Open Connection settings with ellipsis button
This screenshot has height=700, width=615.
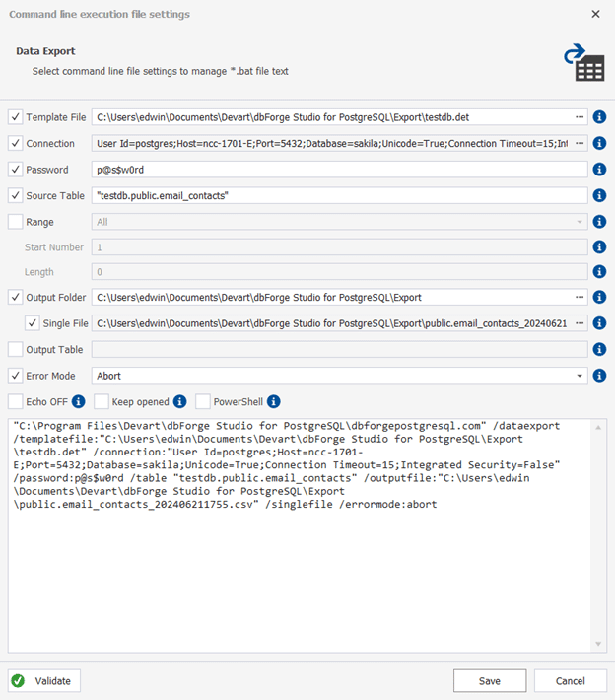point(580,144)
